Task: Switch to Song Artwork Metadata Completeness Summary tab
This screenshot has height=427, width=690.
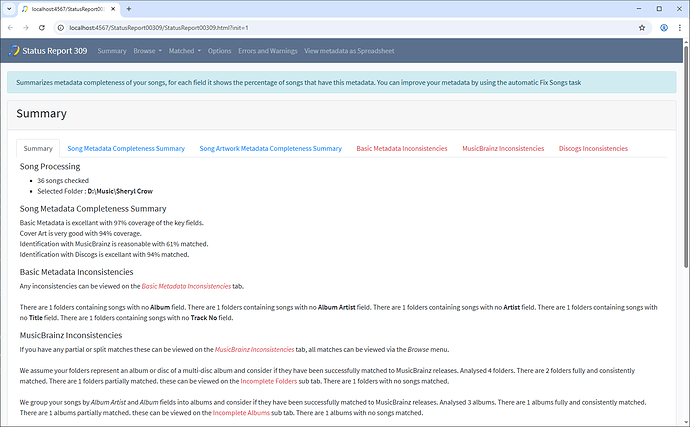Action: point(271,148)
